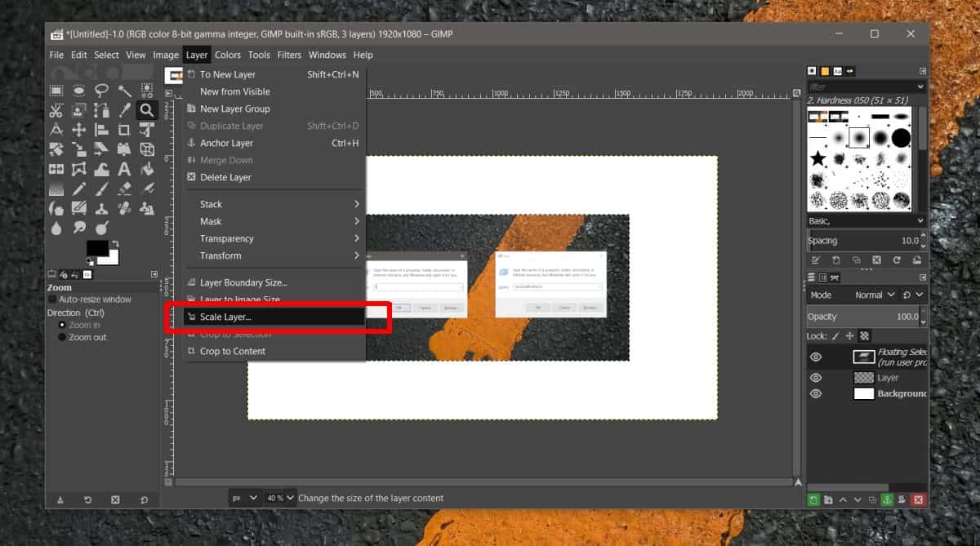The image size is (980, 546).
Task: Enable Auto-resize window checkbox
Action: (x=53, y=300)
